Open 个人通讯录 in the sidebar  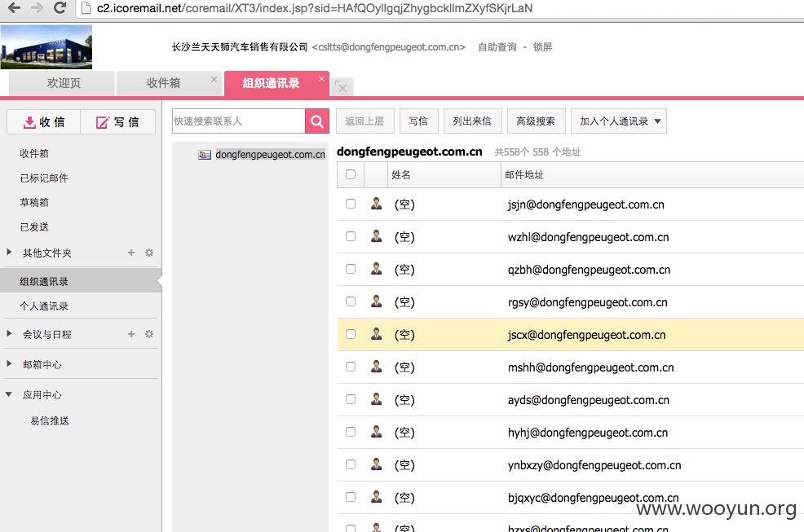tap(44, 306)
